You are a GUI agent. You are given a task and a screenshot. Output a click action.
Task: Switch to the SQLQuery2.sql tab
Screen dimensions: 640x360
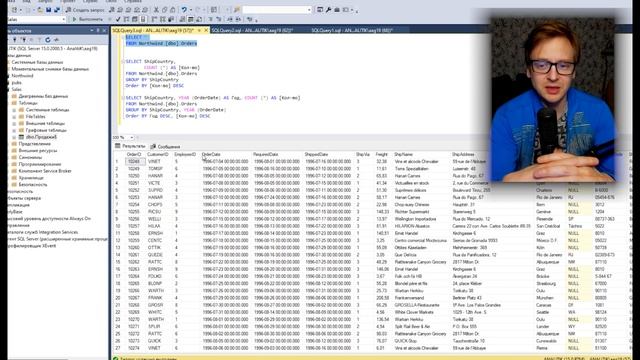click(x=252, y=30)
